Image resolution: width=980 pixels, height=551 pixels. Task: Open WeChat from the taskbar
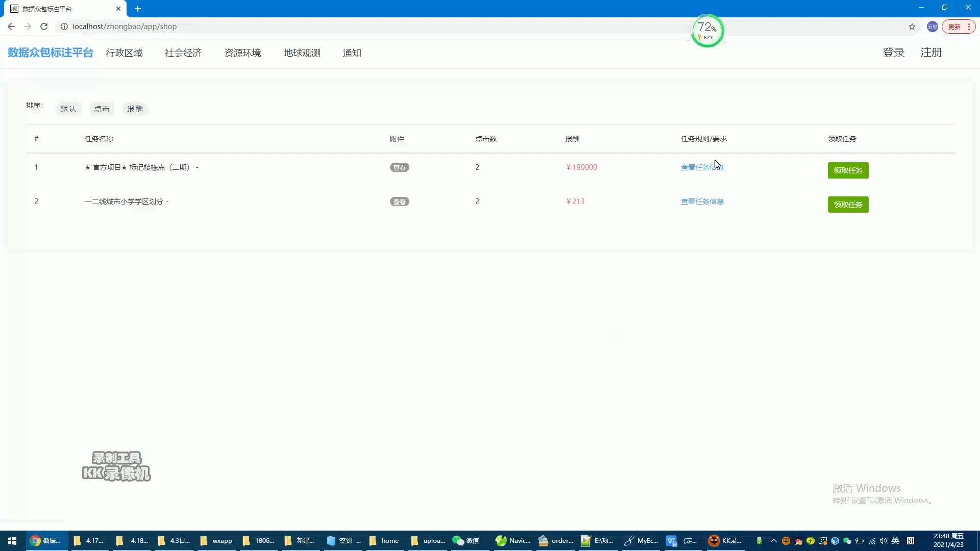(465, 541)
